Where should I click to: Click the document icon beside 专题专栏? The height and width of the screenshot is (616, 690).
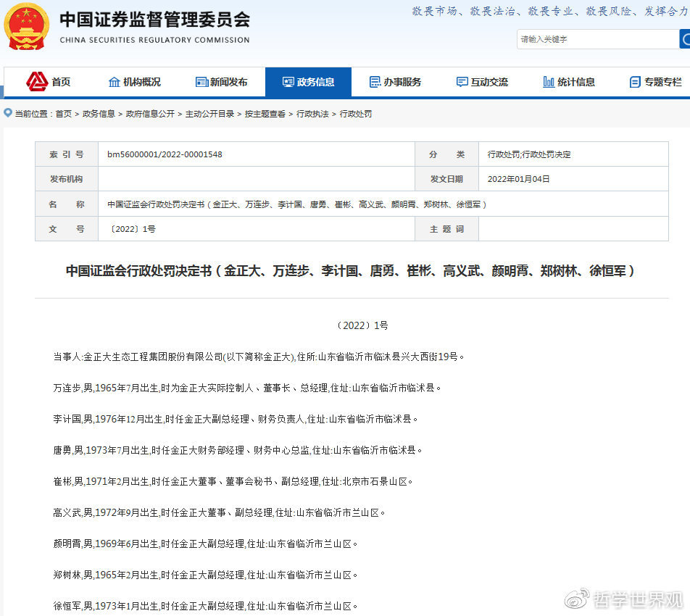pos(635,82)
